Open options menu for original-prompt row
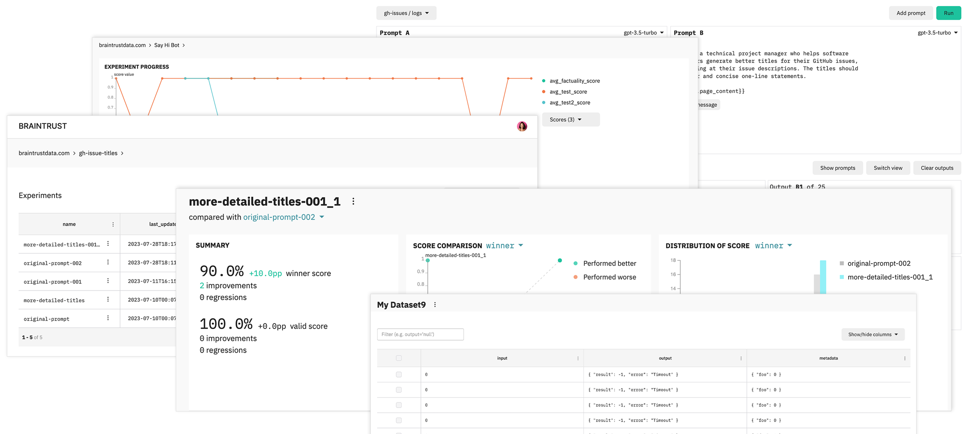Screen dimensions: 980x434 (108, 318)
